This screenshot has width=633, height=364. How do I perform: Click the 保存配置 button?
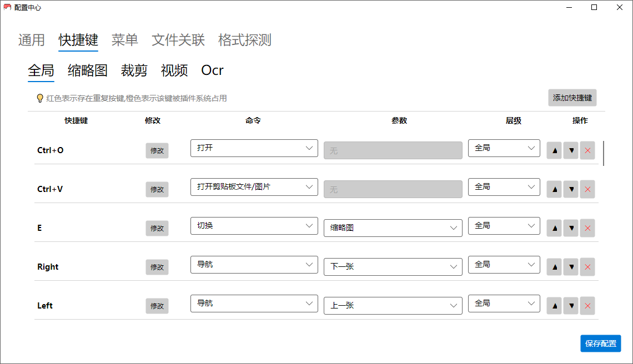[601, 343]
